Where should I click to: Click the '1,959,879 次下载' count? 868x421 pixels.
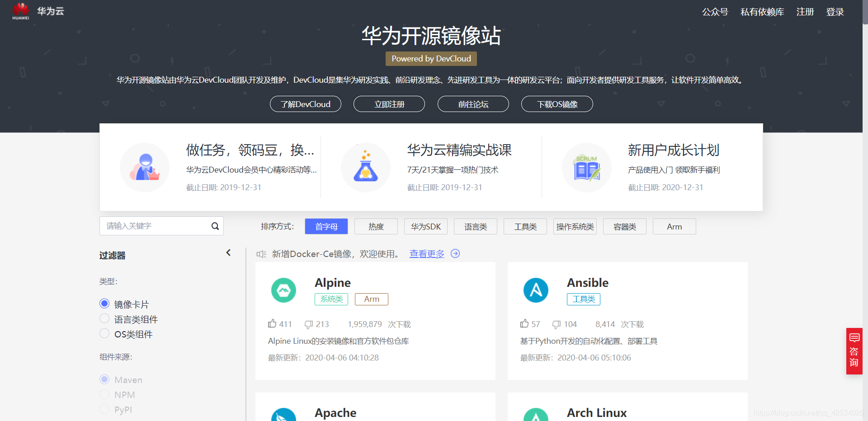tap(379, 324)
